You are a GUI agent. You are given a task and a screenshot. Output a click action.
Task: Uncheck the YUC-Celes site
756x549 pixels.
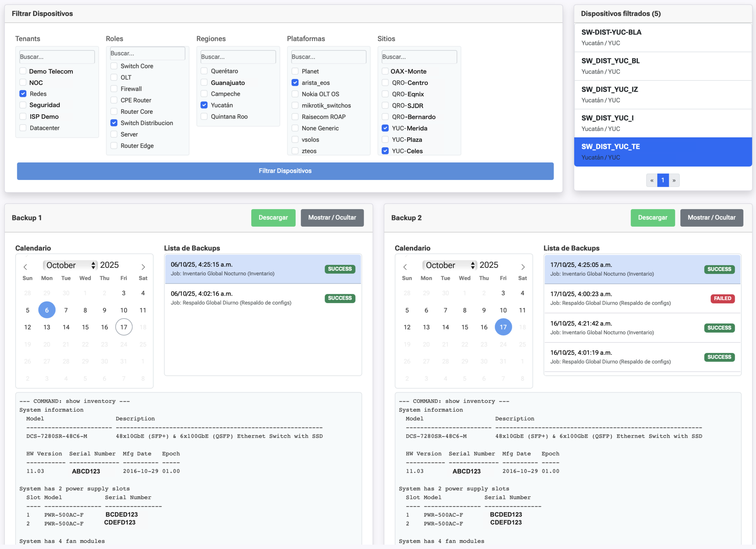(x=385, y=151)
